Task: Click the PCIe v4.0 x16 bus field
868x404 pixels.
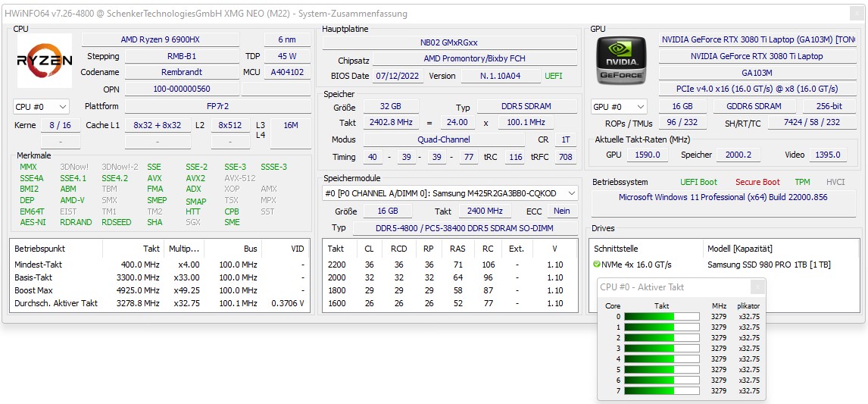Action: point(757,89)
